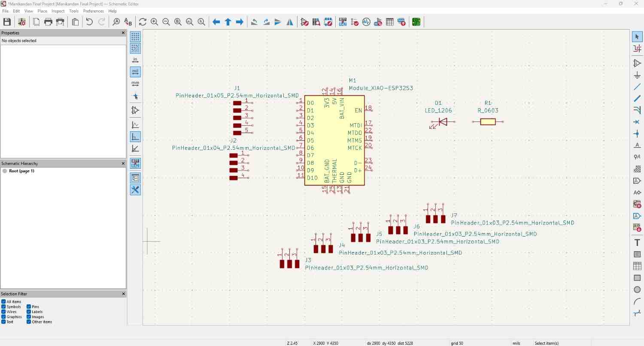Select the Add Power Symbol tool

tap(637, 75)
